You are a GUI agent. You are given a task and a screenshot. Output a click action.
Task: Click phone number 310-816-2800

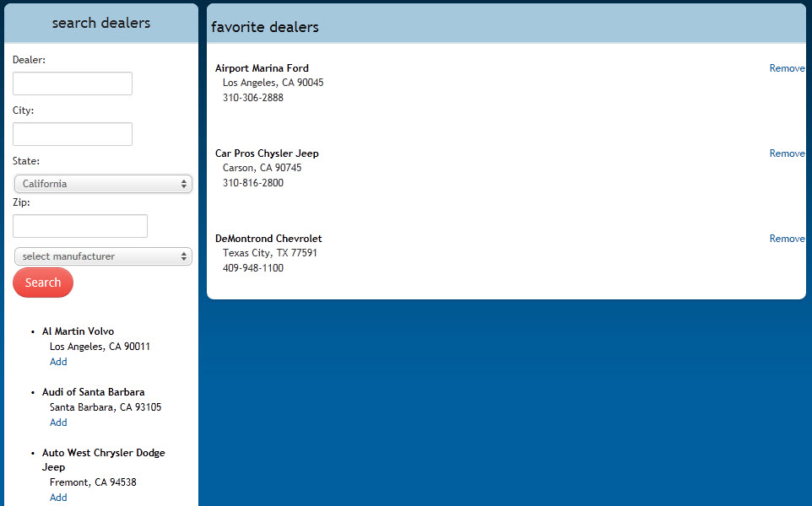pyautogui.click(x=253, y=183)
